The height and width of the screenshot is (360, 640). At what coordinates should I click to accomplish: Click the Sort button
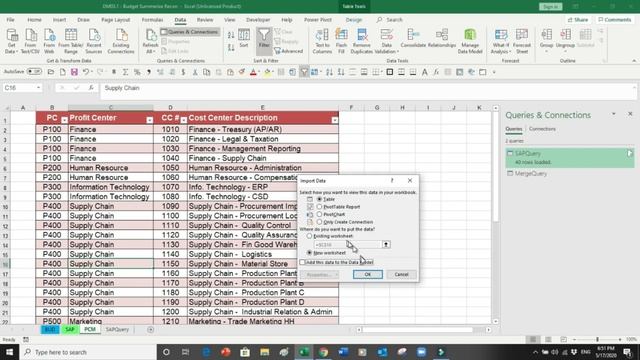(x=244, y=39)
